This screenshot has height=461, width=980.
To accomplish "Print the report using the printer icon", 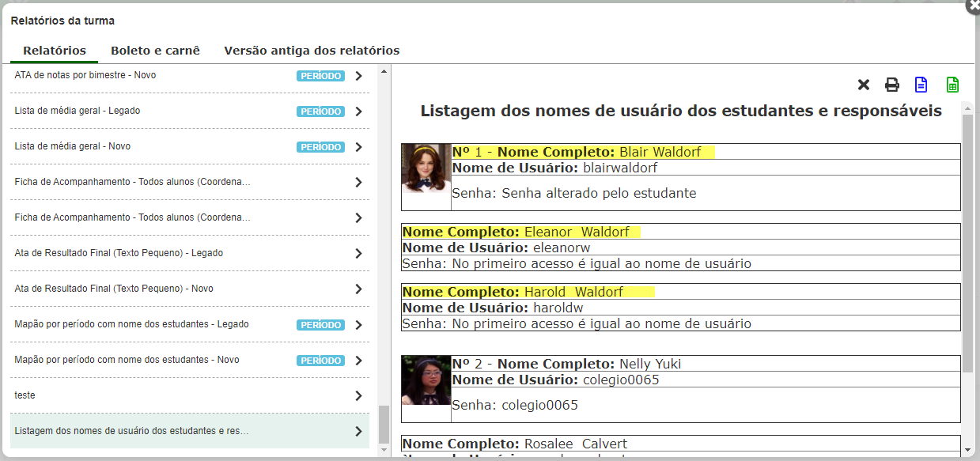I will pyautogui.click(x=892, y=85).
